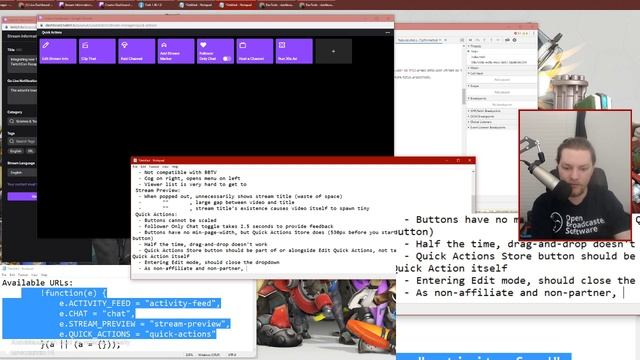Trigger the Clip That quick action

coord(97,51)
